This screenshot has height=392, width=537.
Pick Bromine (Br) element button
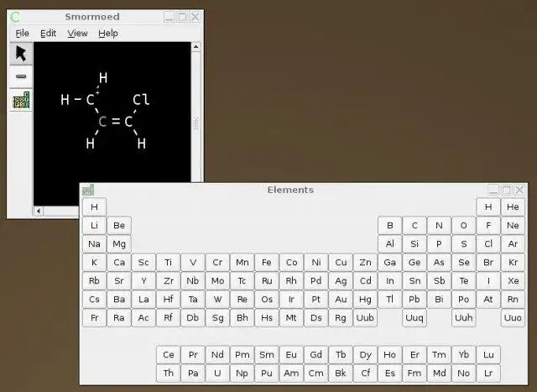tap(488, 263)
